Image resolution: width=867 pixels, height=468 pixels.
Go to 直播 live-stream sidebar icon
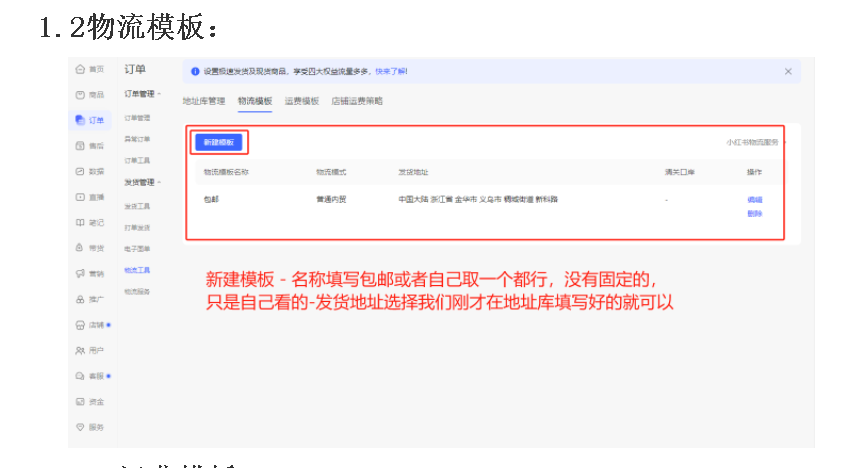(80, 197)
